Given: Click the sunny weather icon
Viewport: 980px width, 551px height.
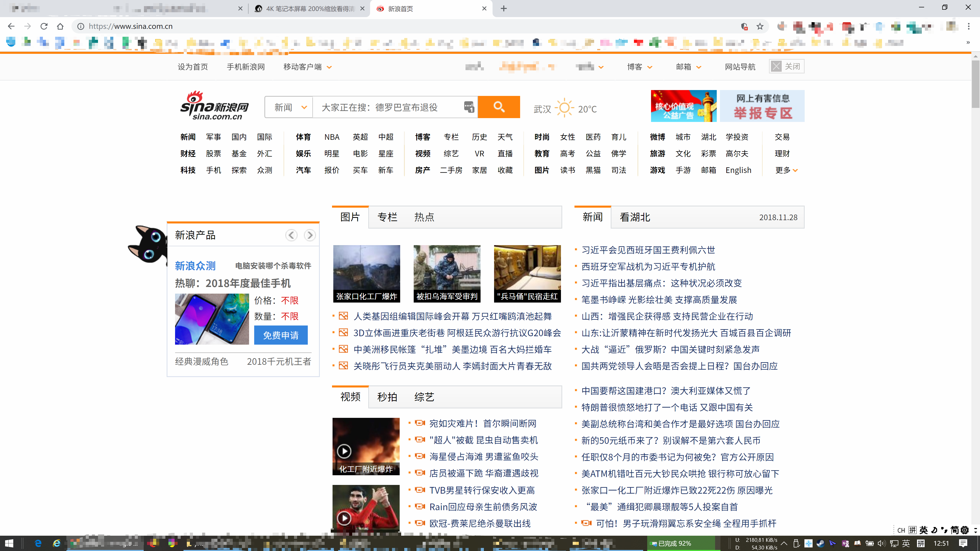Looking at the screenshot, I should pyautogui.click(x=564, y=108).
